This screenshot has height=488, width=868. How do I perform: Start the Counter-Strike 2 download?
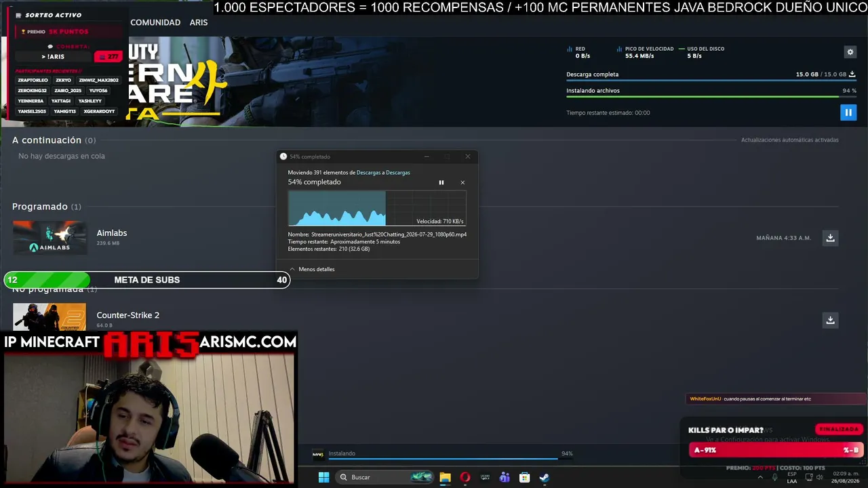tap(830, 320)
